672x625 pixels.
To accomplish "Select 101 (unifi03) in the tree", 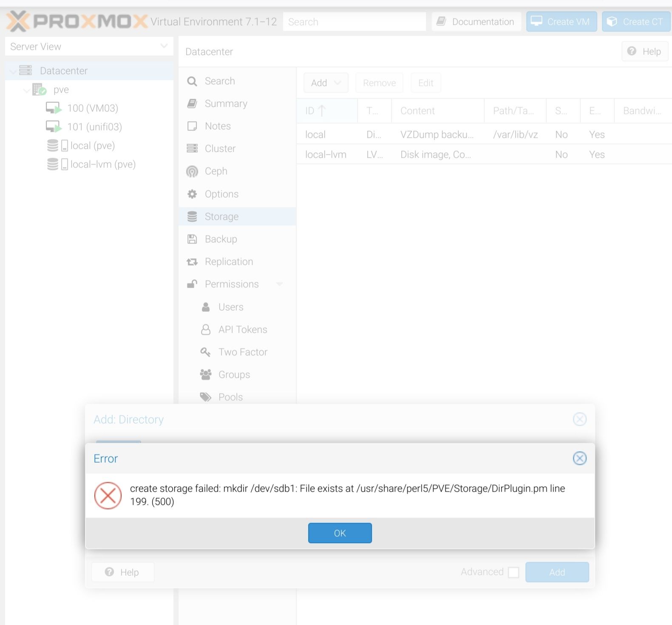I will (94, 127).
